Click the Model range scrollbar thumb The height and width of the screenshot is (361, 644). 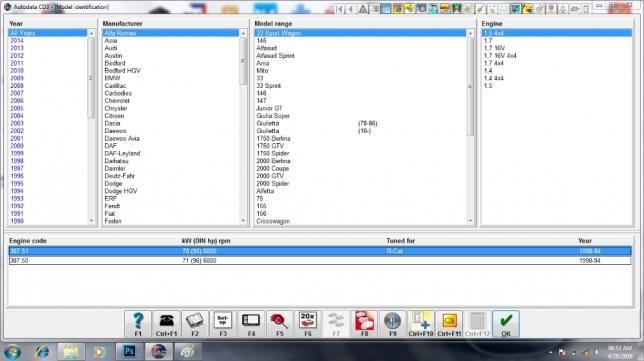[x=470, y=87]
